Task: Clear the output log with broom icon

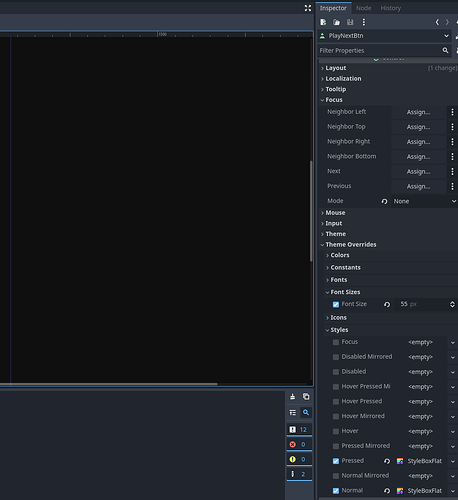Action: click(x=292, y=396)
